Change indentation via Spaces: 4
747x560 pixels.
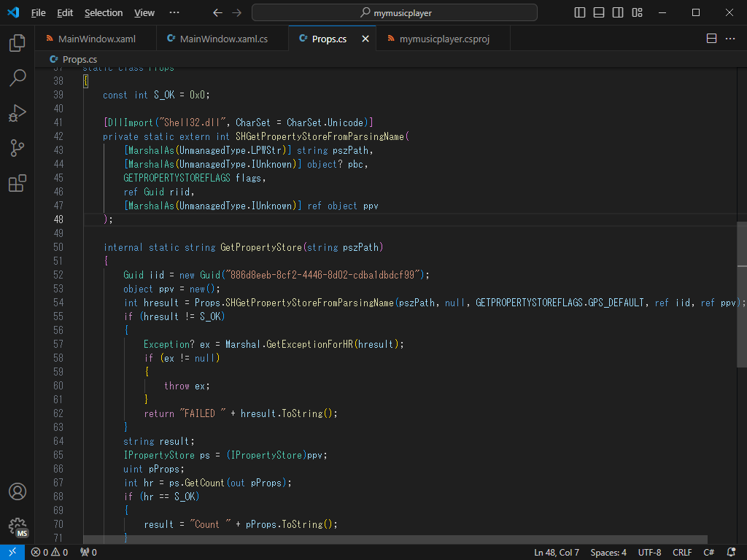(x=608, y=553)
